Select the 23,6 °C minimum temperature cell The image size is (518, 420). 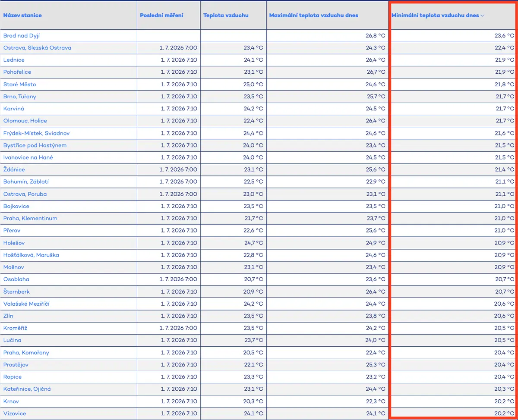click(x=453, y=36)
